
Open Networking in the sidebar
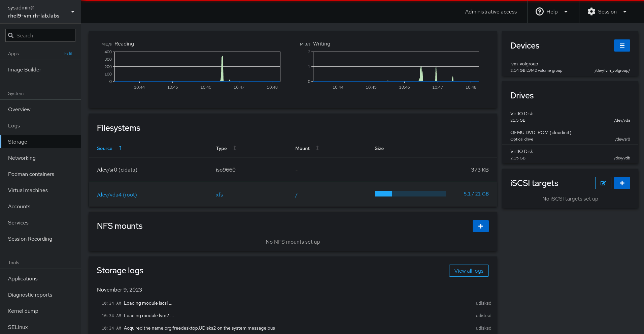click(22, 158)
